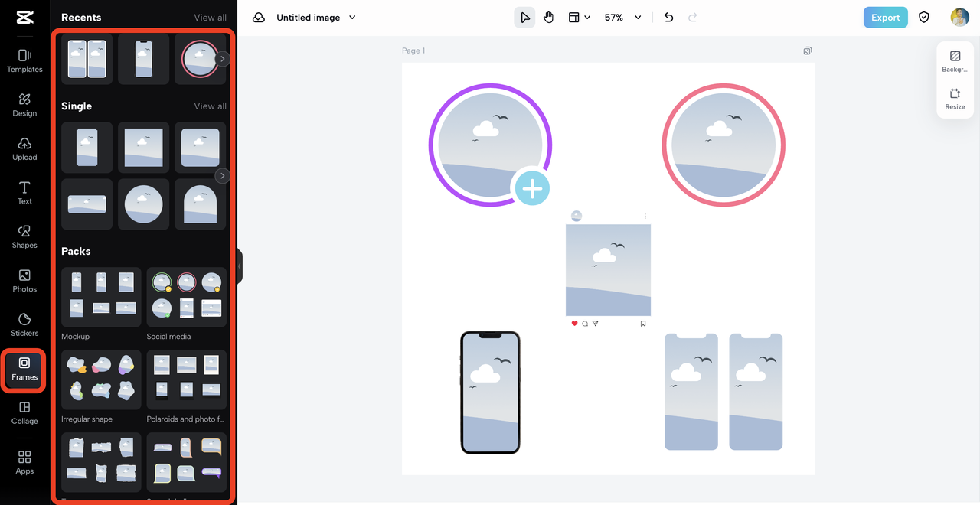
Task: Select the Frames sidebar icon
Action: (x=24, y=369)
